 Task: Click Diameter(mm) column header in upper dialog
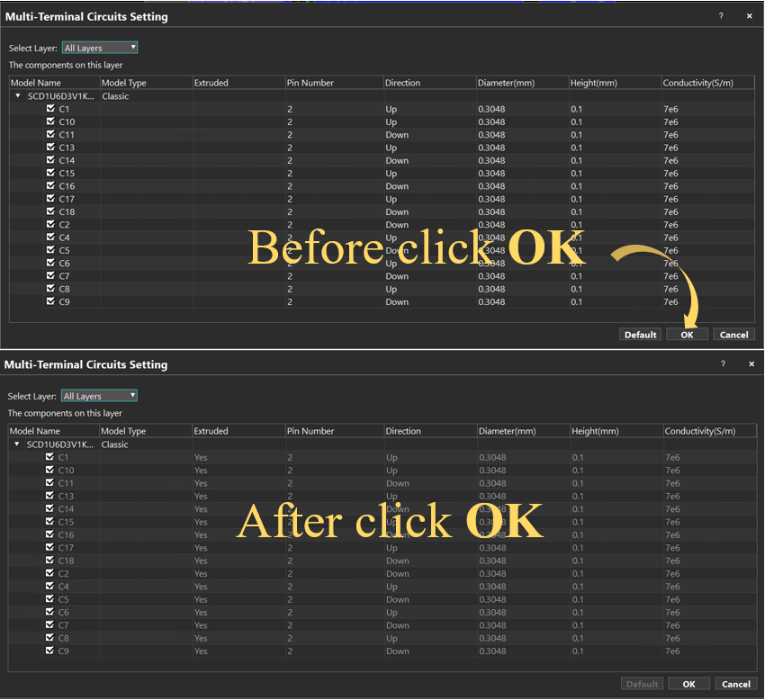[523, 83]
